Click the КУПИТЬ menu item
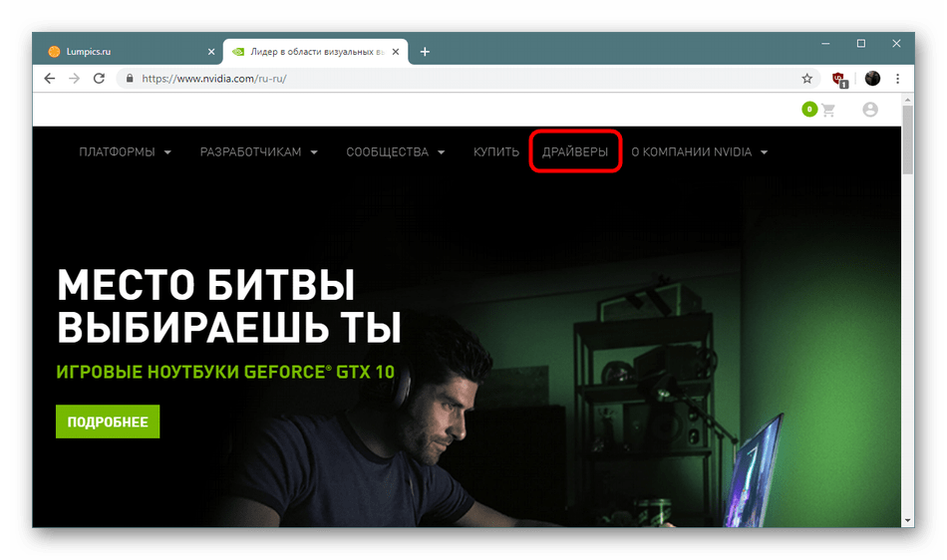The width and height of the screenshot is (947, 560). point(495,152)
